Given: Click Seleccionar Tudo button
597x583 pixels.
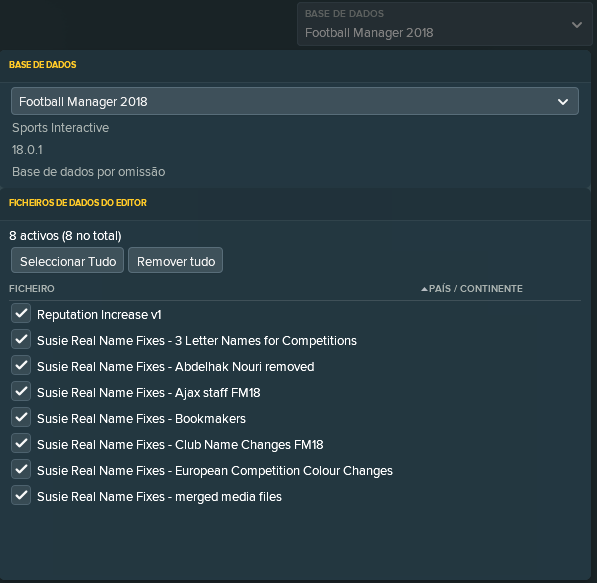Looking at the screenshot, I should (67, 260).
